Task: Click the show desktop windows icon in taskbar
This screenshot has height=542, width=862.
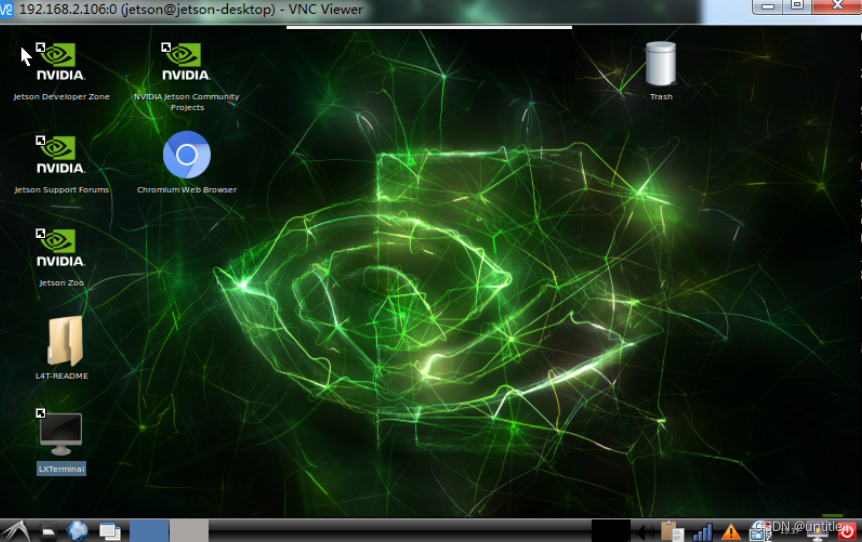Action: [x=110, y=531]
